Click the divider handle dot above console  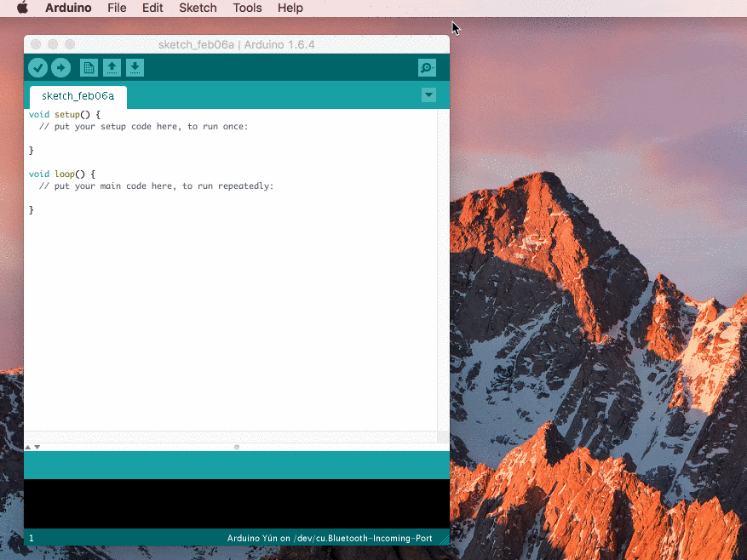pyautogui.click(x=237, y=447)
